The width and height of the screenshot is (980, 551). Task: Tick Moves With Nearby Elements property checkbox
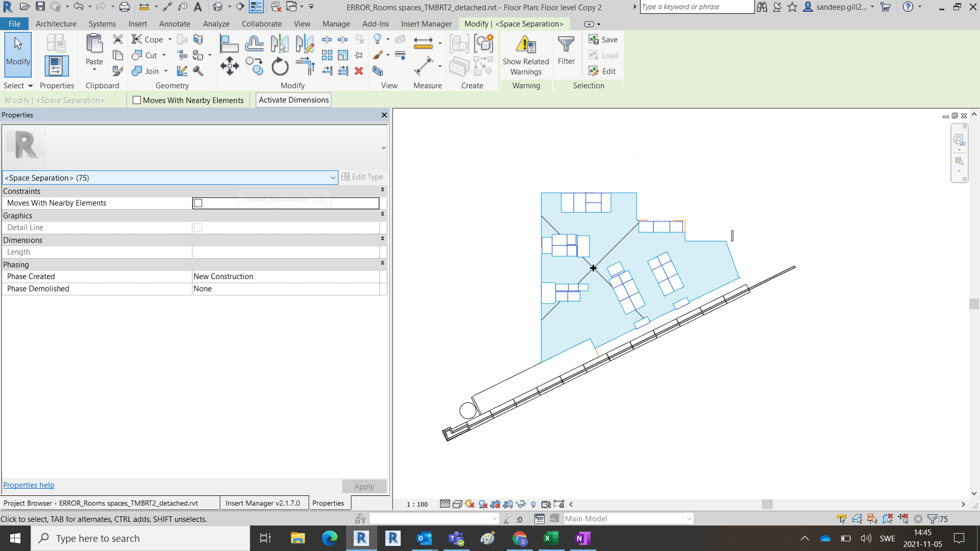[198, 203]
